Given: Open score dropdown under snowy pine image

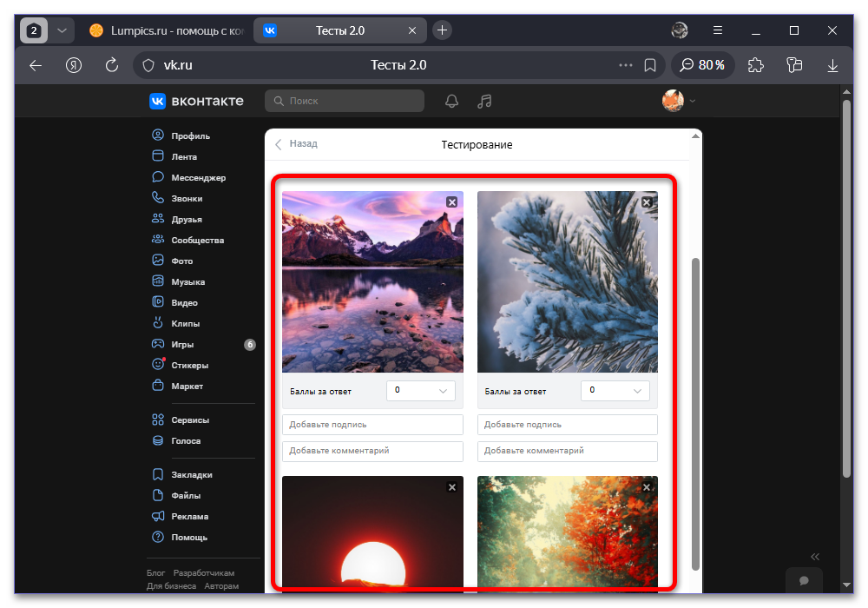Looking at the screenshot, I should pos(615,391).
